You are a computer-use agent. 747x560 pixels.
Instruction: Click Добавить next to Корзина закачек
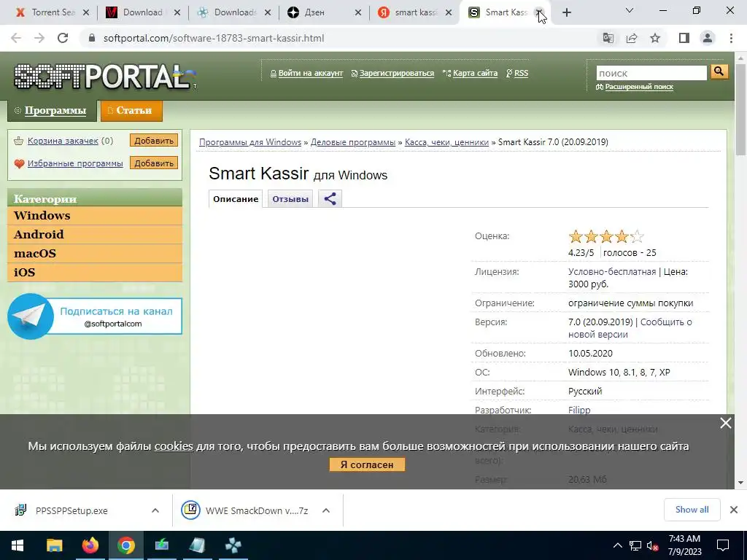tap(154, 141)
